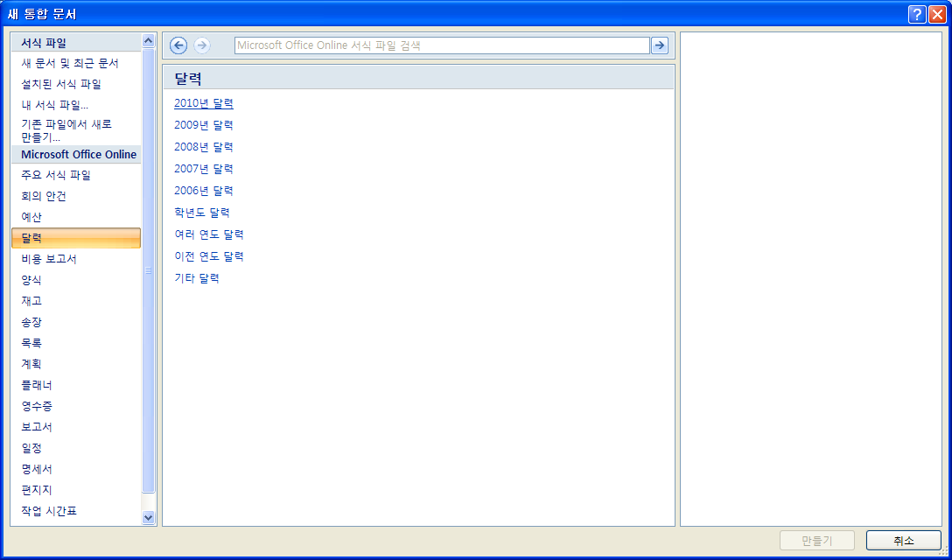The height and width of the screenshot is (560, 952).
Task: Select 양식 template category
Action: (76, 280)
